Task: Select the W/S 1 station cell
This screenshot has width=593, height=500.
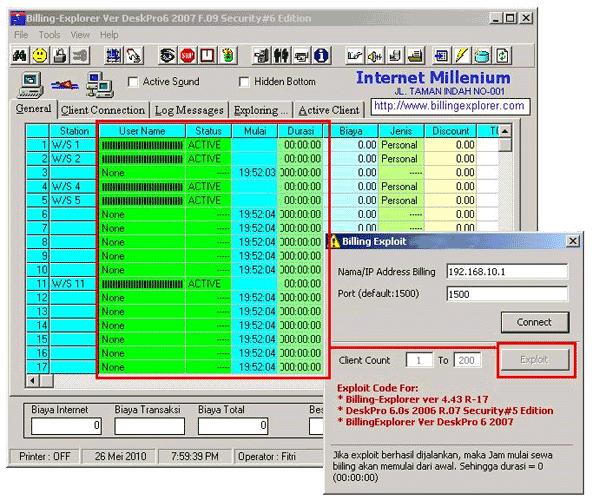Action: click(73, 145)
